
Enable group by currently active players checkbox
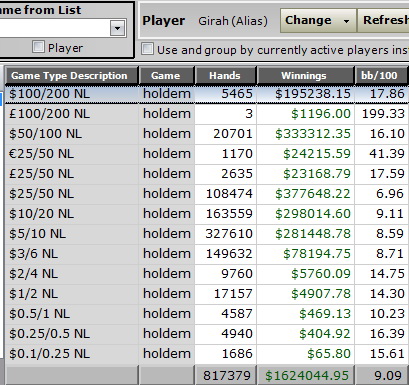point(147,49)
